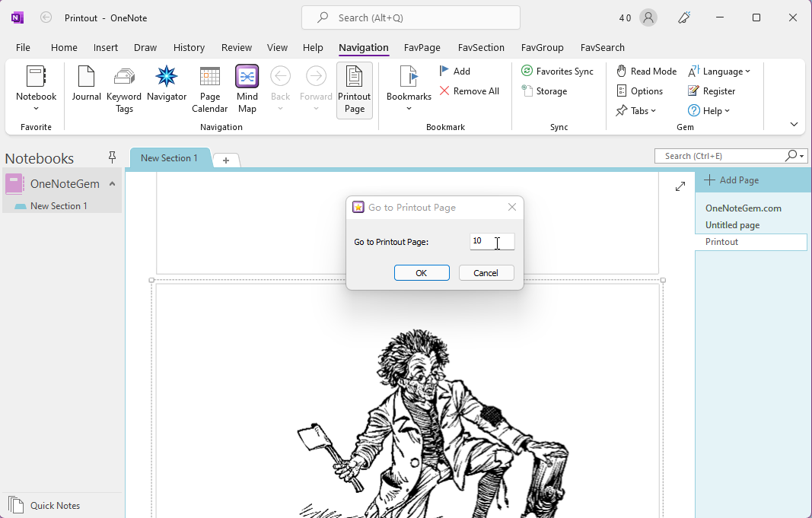Switch to the History tab
The height and width of the screenshot is (518, 812).
[189, 48]
